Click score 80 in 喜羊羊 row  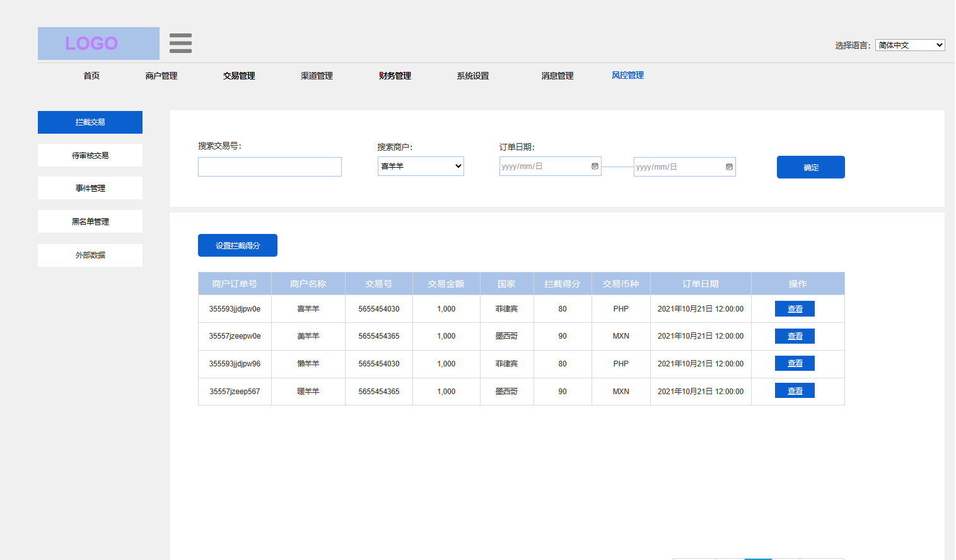point(563,309)
